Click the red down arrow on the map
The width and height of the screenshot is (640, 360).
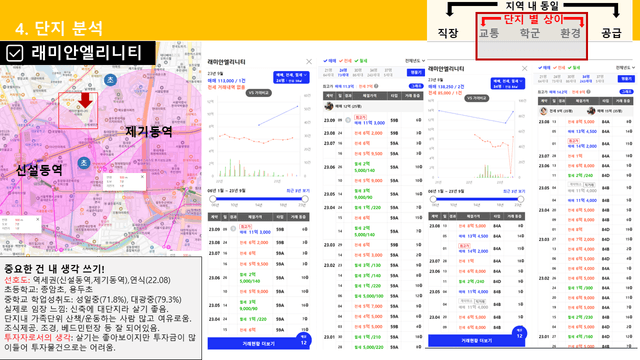pos(85,100)
